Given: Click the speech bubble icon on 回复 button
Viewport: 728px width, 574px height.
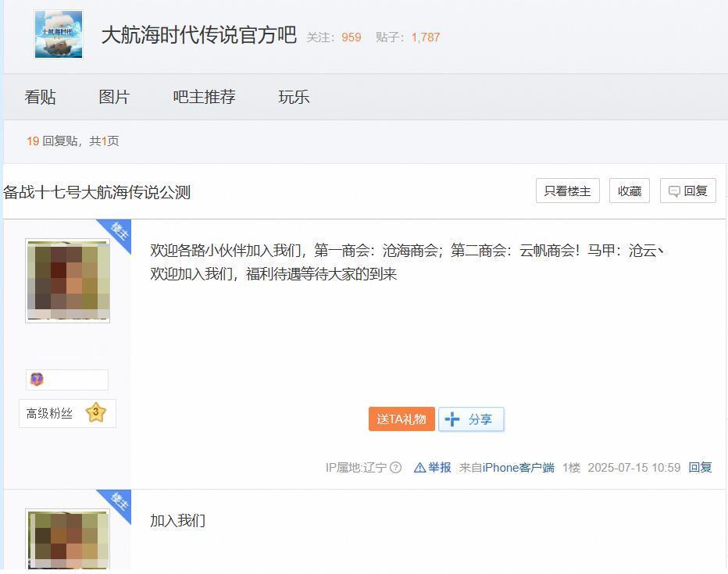Looking at the screenshot, I should tap(674, 191).
